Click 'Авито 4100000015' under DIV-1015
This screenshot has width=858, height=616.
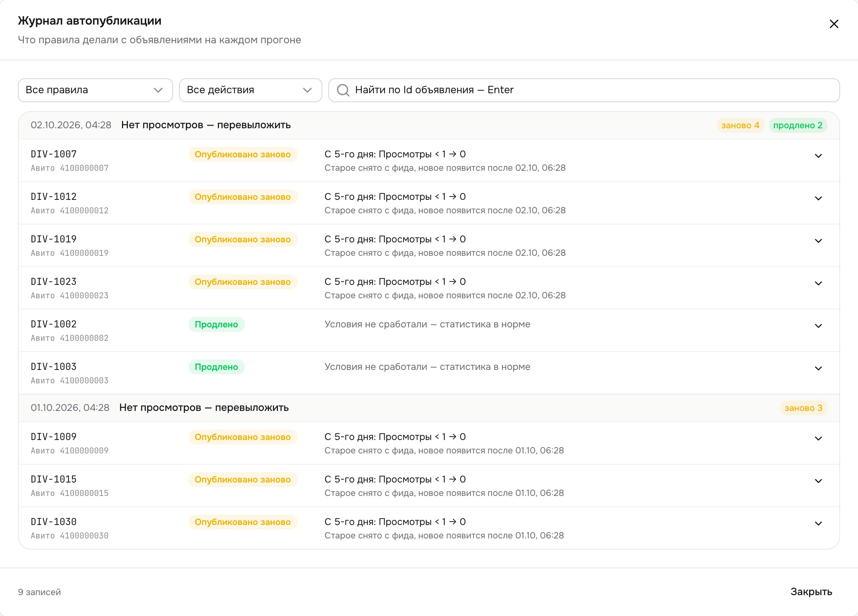tap(70, 493)
